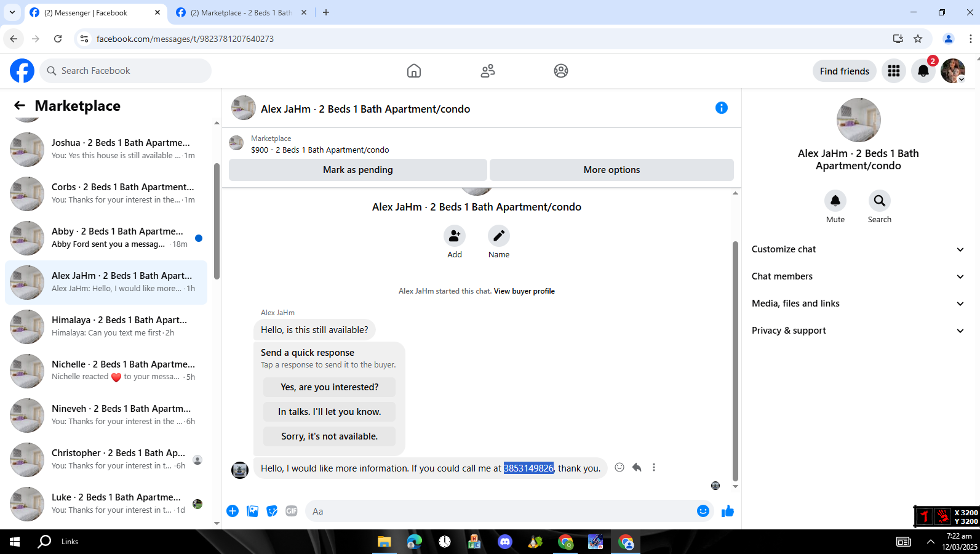Screen dimensions: 980x554
Task: Open Windows Start menu
Action: click(15, 542)
